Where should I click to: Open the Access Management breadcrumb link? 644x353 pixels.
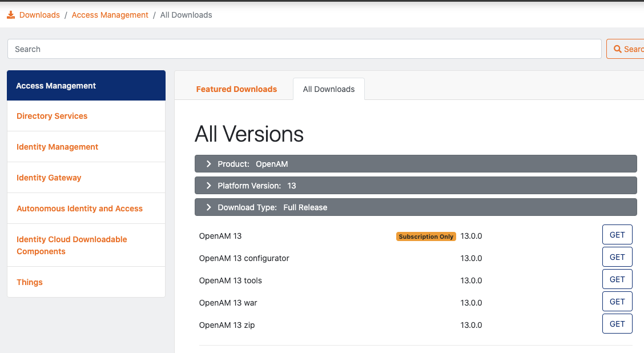(x=110, y=15)
